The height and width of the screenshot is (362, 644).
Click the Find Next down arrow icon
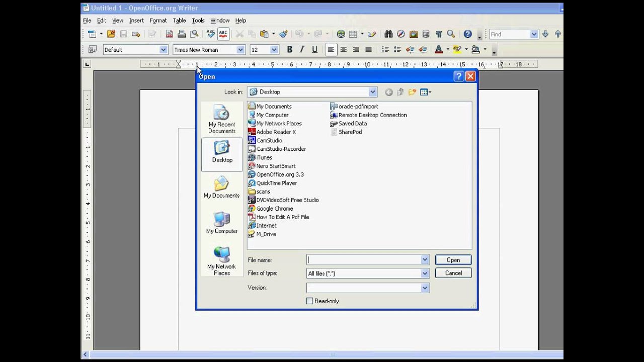coord(545,34)
